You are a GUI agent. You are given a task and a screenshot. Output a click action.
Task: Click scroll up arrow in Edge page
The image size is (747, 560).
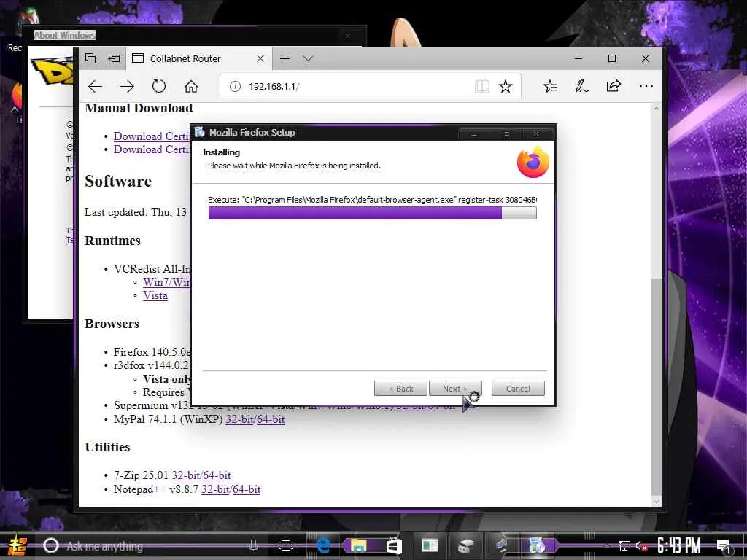coord(657,109)
